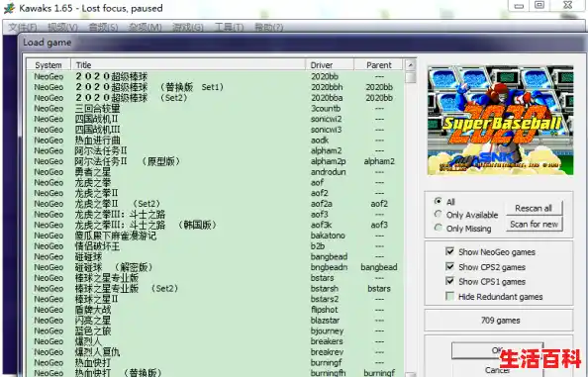Confirm with the OK button

click(x=497, y=350)
